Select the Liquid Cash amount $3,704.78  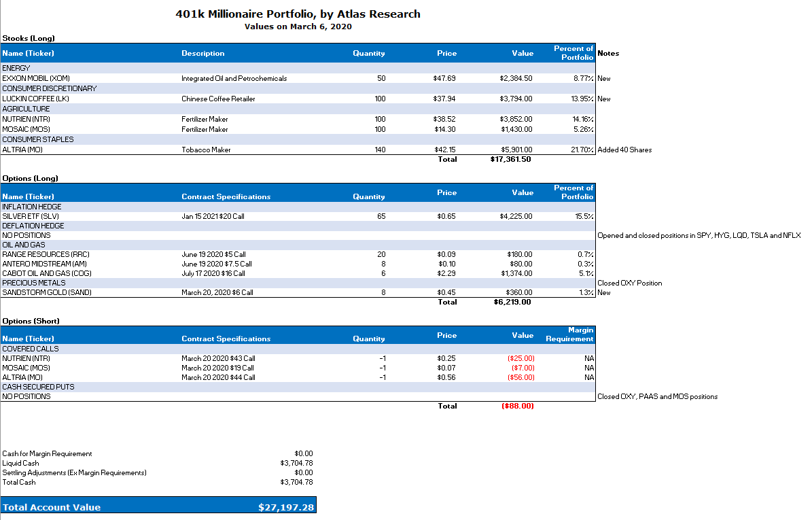[297, 463]
